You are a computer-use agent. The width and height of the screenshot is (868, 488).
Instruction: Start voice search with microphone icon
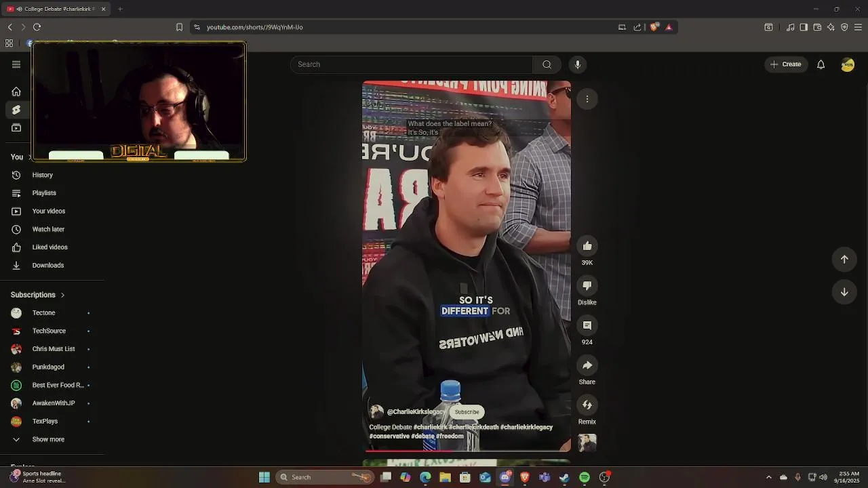coord(578,64)
